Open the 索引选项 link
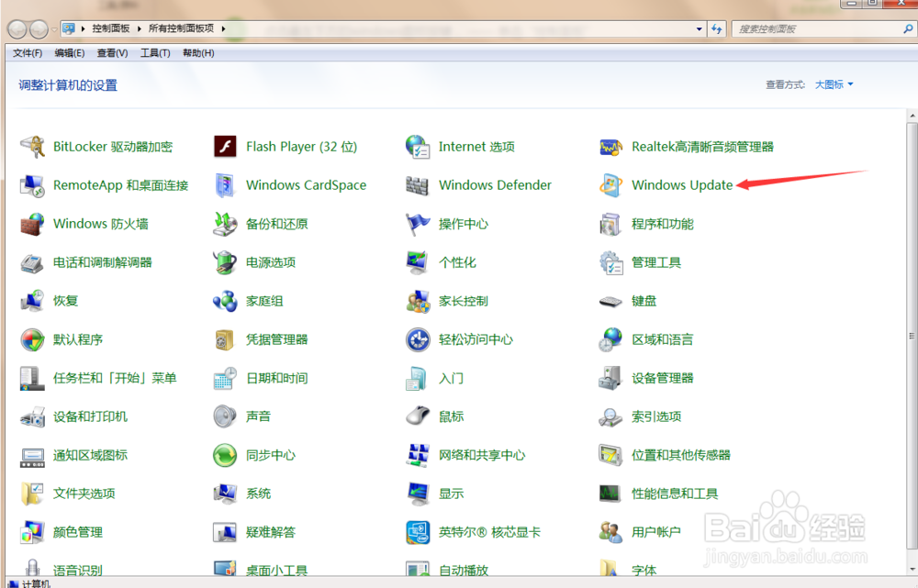The width and height of the screenshot is (918, 588). click(x=656, y=416)
